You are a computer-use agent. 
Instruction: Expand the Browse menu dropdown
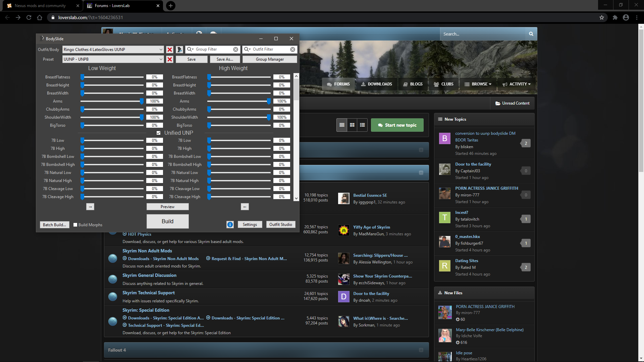tap(478, 84)
